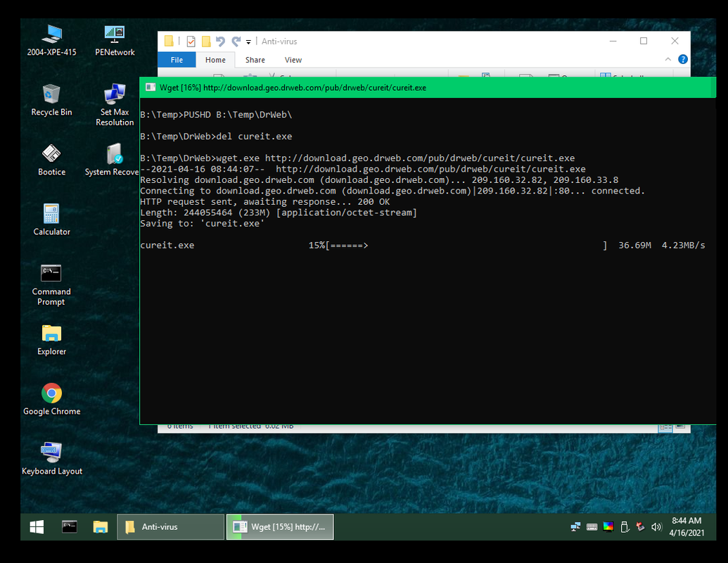Click the cureit.exe download progress bar
Viewport: 728px width, 563px height.
point(466,246)
